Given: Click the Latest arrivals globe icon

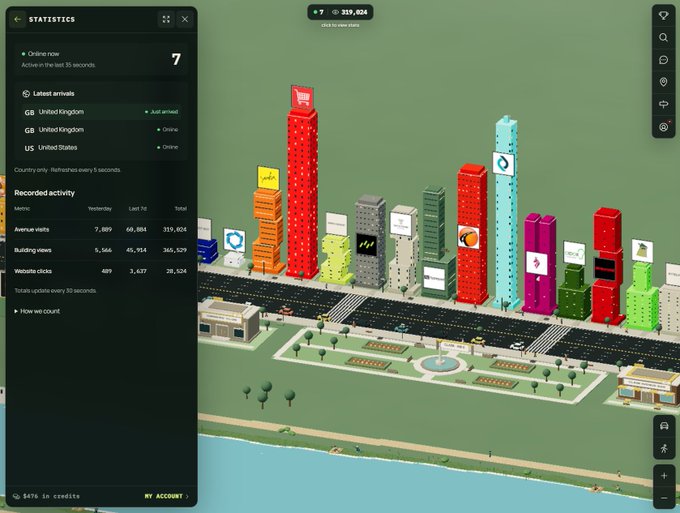Looking at the screenshot, I should pos(26,94).
